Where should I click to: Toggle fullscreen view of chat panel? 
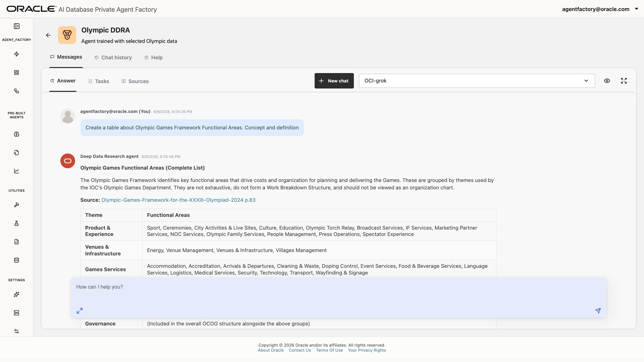(624, 81)
